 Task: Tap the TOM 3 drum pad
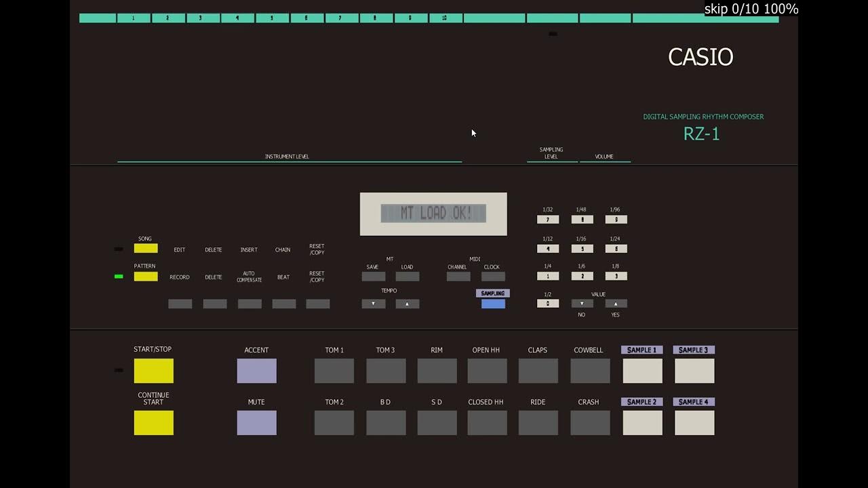pyautogui.click(x=387, y=371)
